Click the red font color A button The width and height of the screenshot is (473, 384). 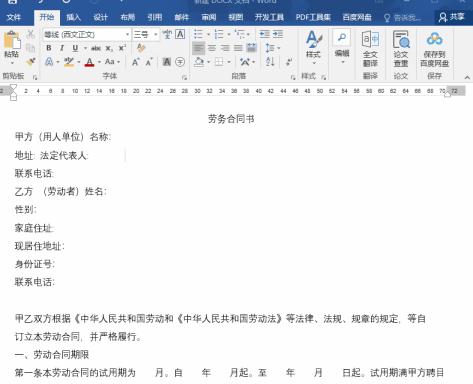coord(89,62)
